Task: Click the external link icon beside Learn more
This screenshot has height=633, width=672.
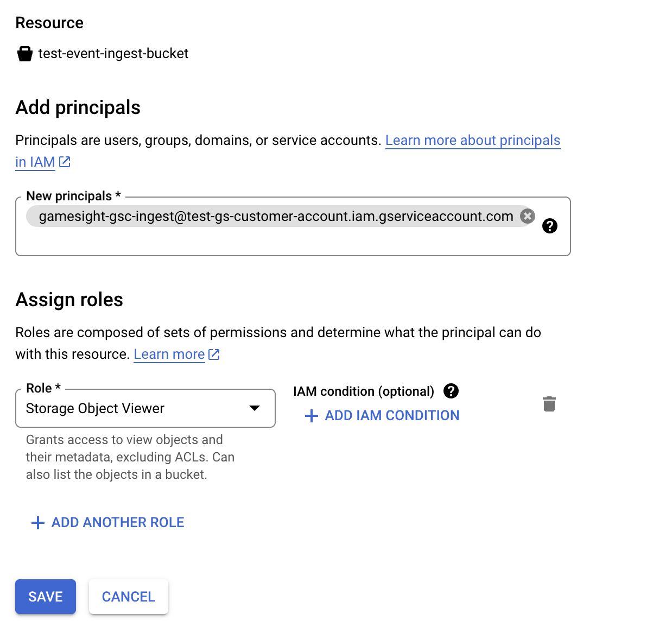Action: (x=214, y=355)
